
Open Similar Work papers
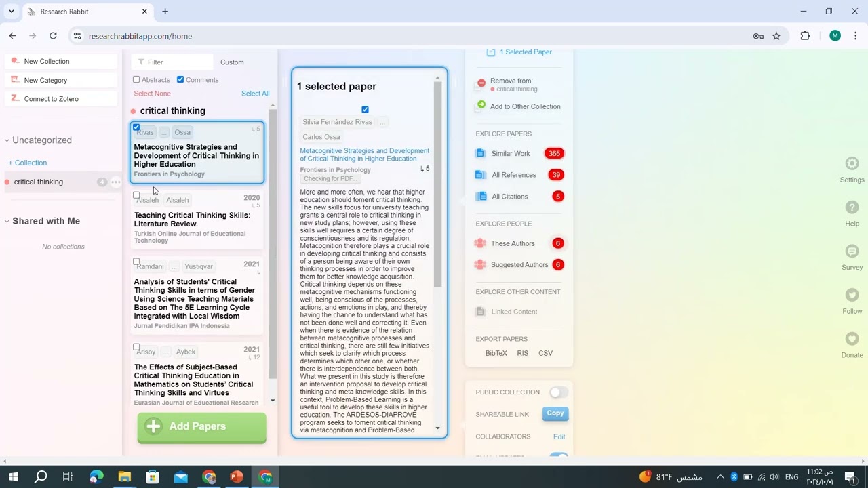tap(511, 153)
